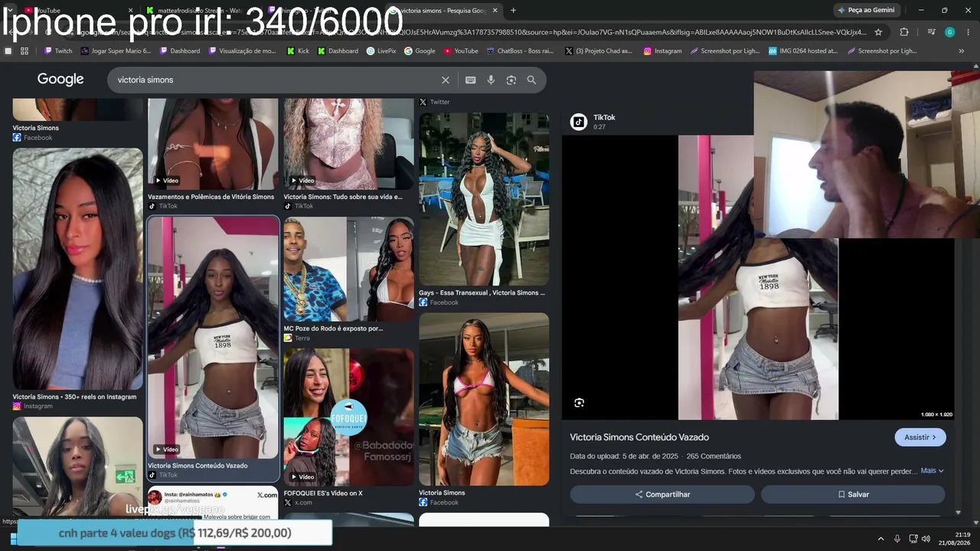The height and width of the screenshot is (551, 980).
Task: Click the microphone icon in the system tray
Action: point(897,539)
